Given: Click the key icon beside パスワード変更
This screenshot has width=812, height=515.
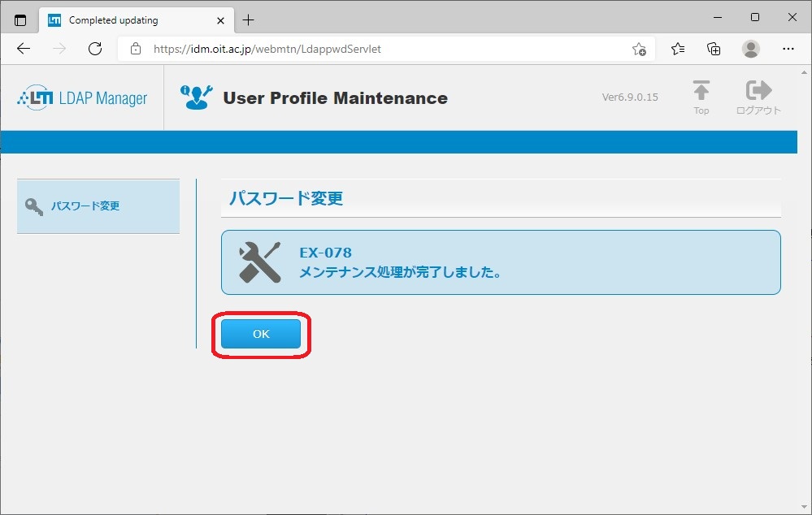Looking at the screenshot, I should coord(34,206).
